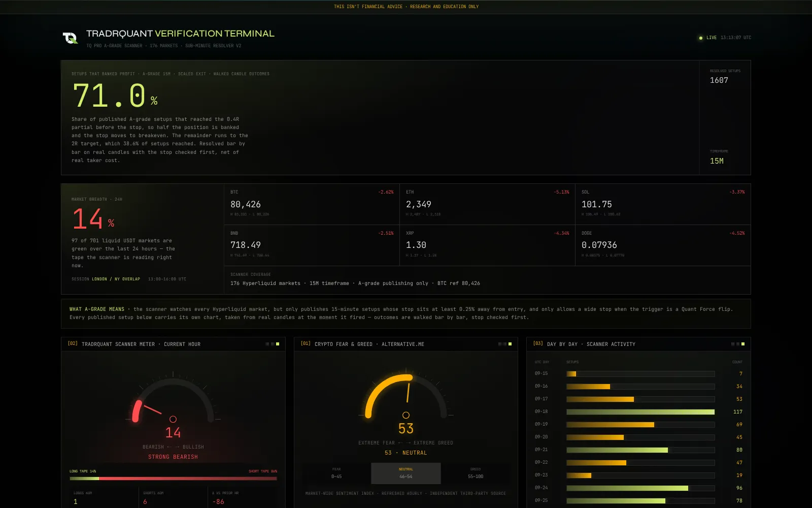Click the 09-25 date row label

point(541,500)
